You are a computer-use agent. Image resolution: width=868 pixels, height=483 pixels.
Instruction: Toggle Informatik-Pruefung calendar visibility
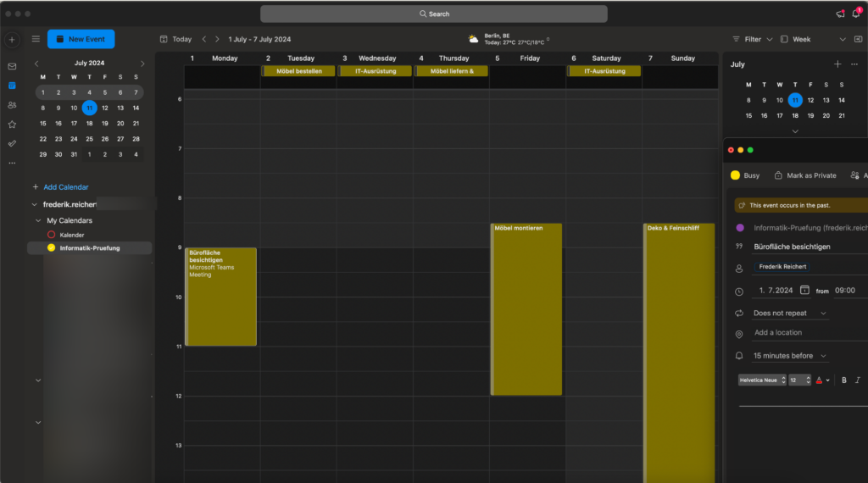(51, 248)
